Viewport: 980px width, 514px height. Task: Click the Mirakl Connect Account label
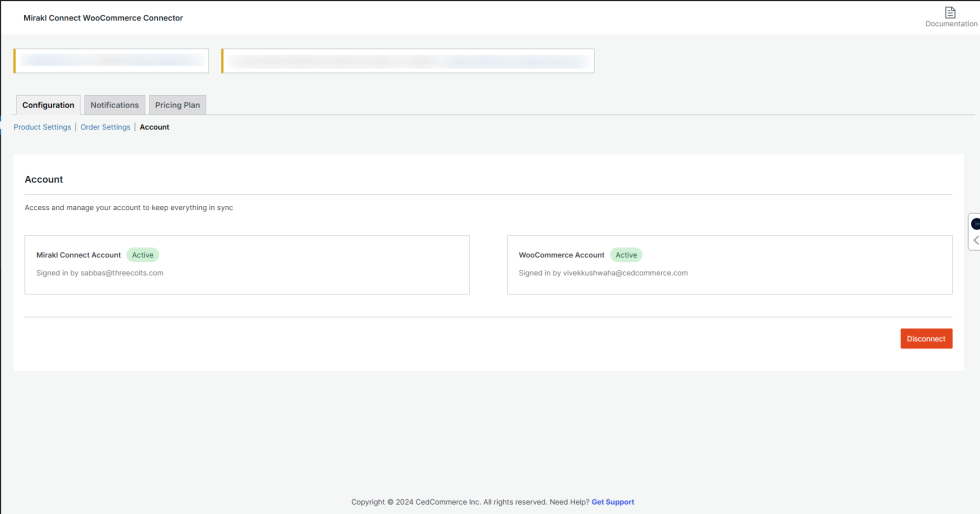point(79,255)
